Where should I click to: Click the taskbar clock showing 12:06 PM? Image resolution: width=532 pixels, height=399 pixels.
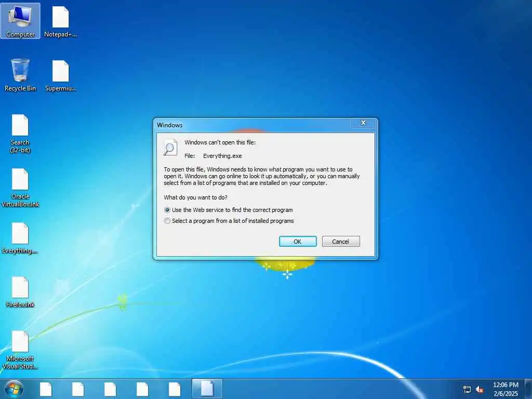pos(506,389)
